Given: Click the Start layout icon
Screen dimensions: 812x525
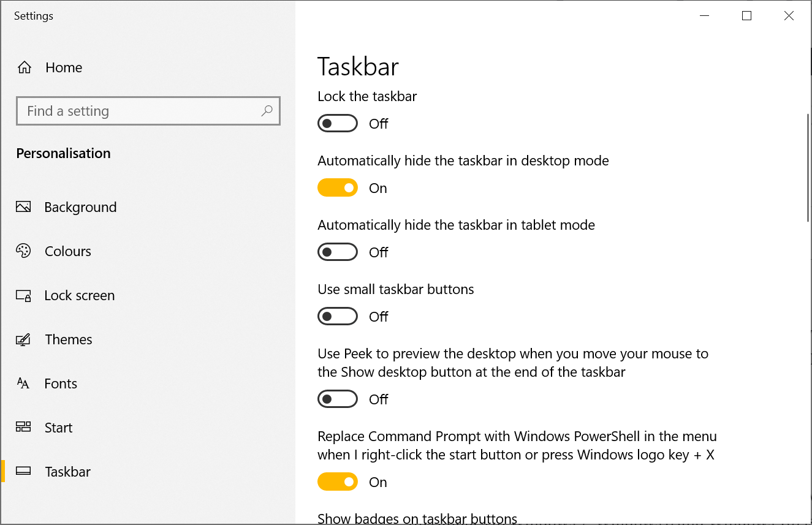Looking at the screenshot, I should [24, 428].
